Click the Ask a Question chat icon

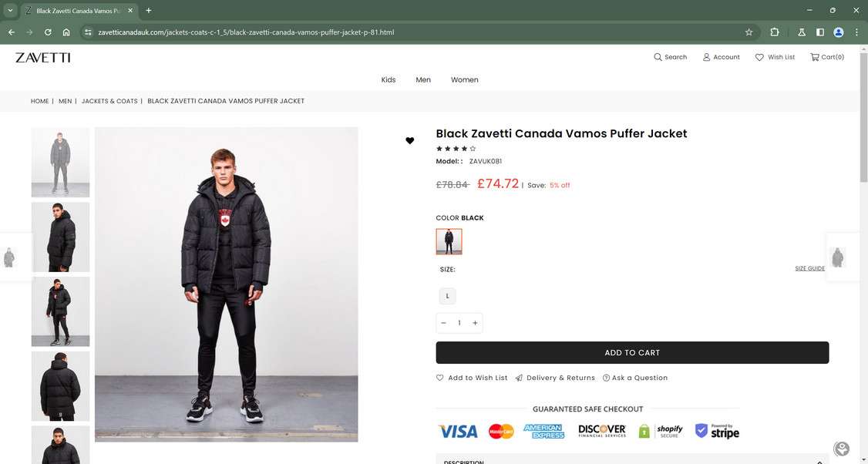[x=607, y=378]
